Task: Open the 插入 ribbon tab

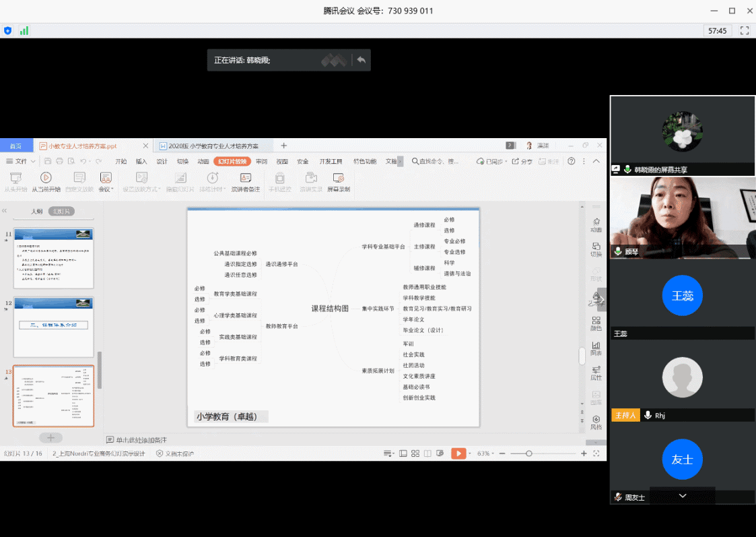Action: [141, 161]
